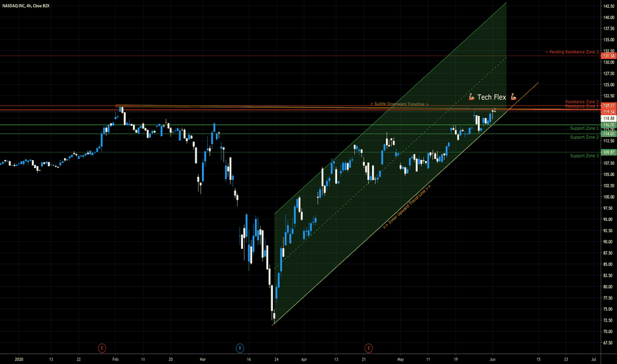This screenshot has height=364, width=617.
Task: Select the Support Zone 2 text label
Action: [585, 138]
